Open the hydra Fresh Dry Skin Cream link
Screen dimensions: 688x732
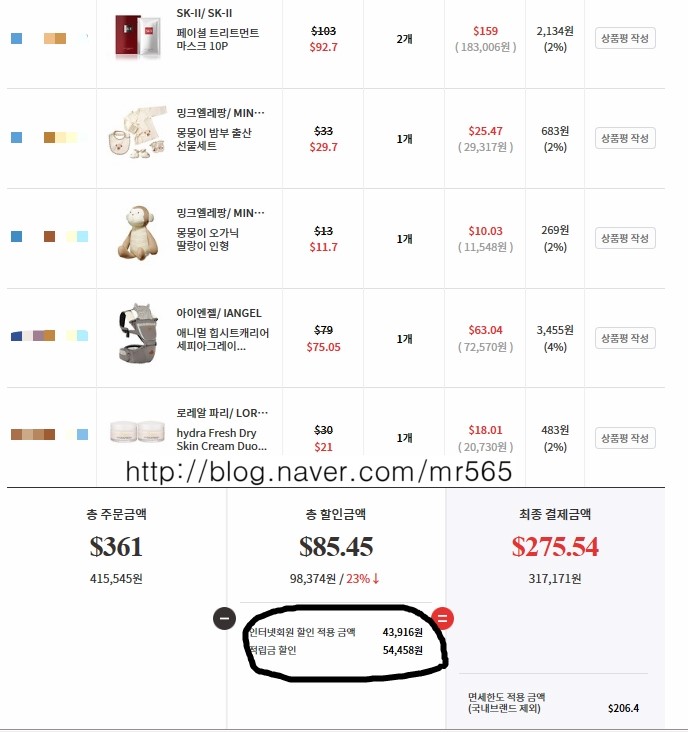coord(222,439)
